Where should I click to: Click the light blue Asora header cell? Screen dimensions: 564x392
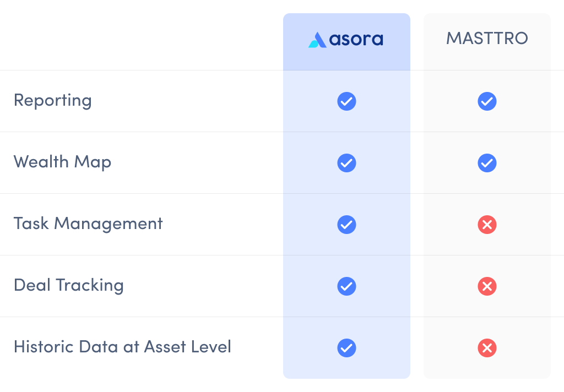coord(347,42)
